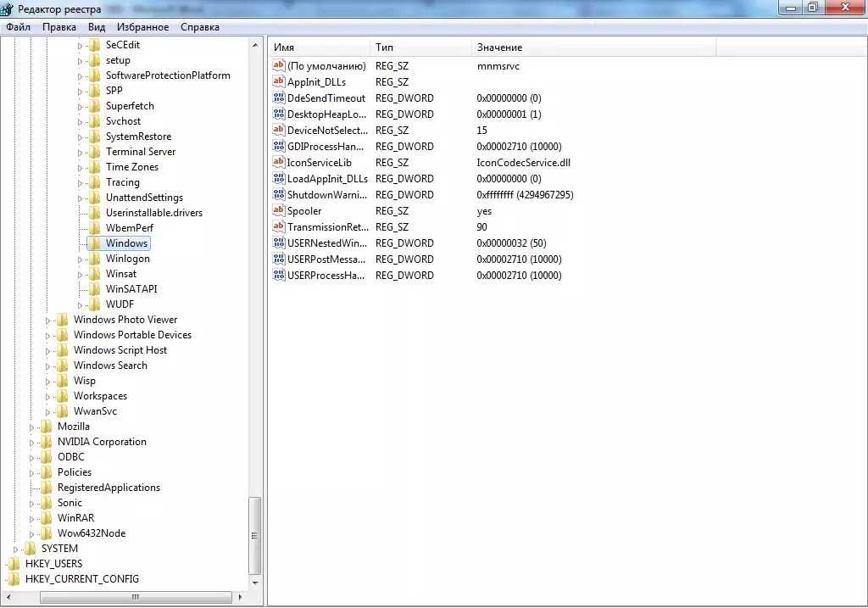Open the Справка menu
Image resolution: width=868 pixels, height=608 pixels.
[200, 27]
